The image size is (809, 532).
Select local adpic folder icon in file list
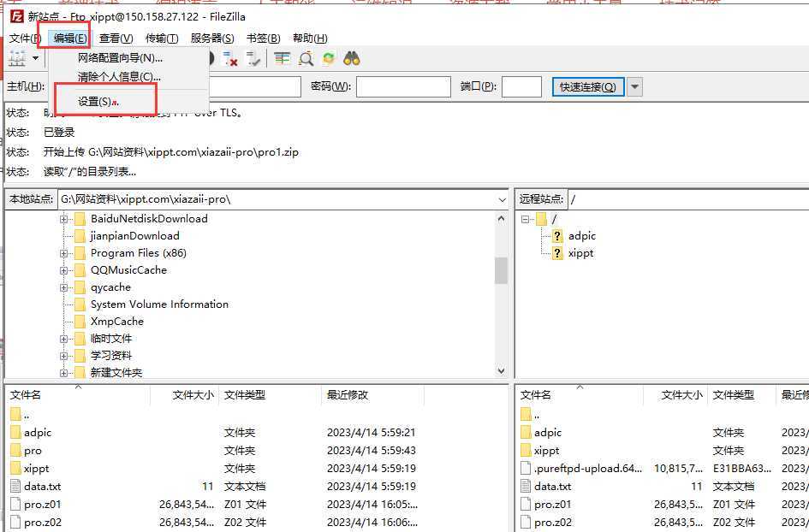[x=15, y=433]
